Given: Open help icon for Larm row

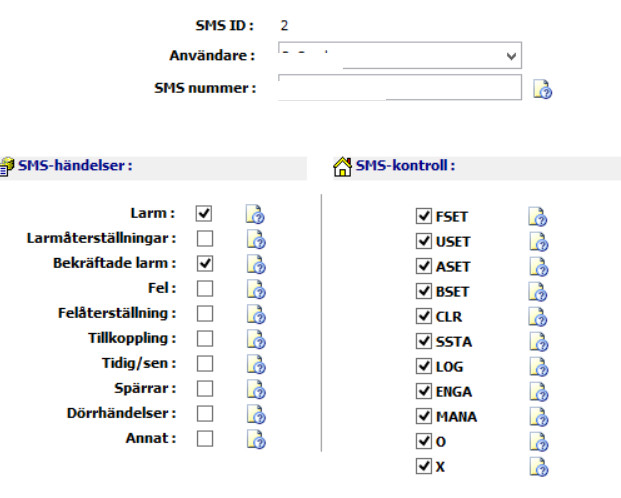Looking at the screenshot, I should [x=255, y=214].
